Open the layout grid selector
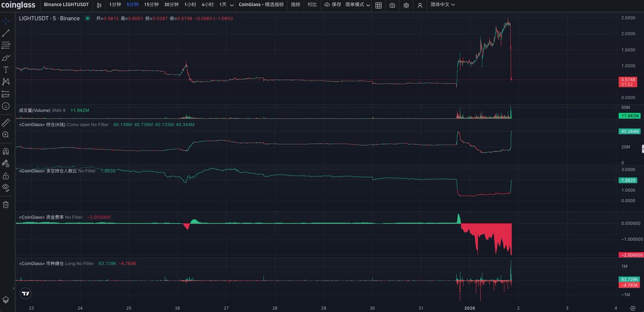Image resolution: width=644 pixels, height=312 pixels. point(378,5)
